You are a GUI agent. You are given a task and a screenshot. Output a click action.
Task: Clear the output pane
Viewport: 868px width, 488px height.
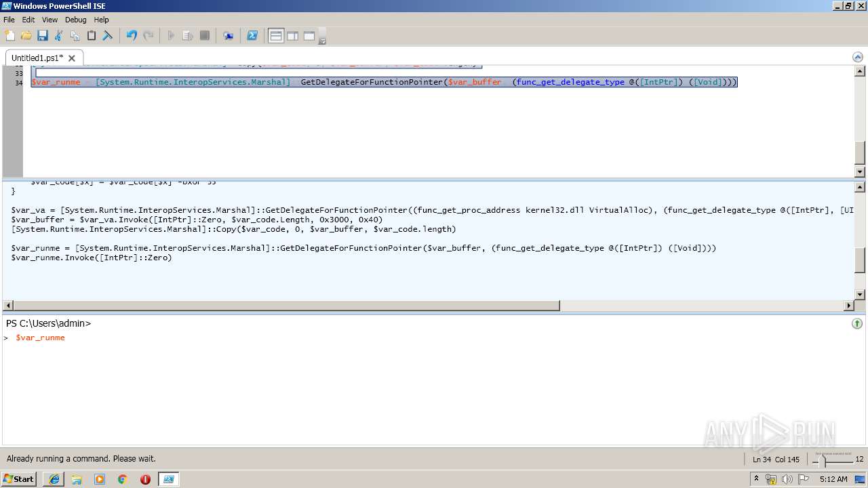(107, 35)
